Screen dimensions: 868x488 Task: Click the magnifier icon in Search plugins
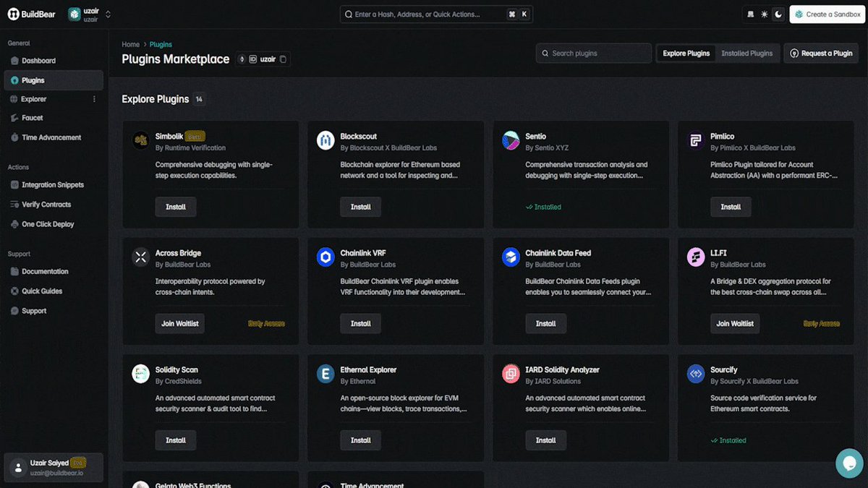[x=545, y=53]
